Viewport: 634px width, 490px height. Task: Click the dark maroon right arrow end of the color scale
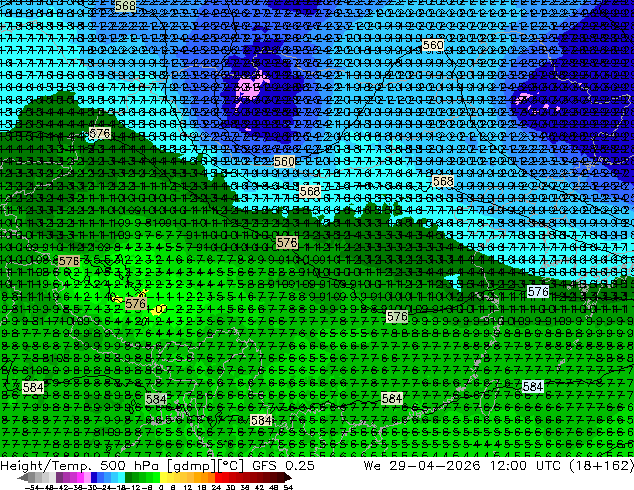point(287,478)
